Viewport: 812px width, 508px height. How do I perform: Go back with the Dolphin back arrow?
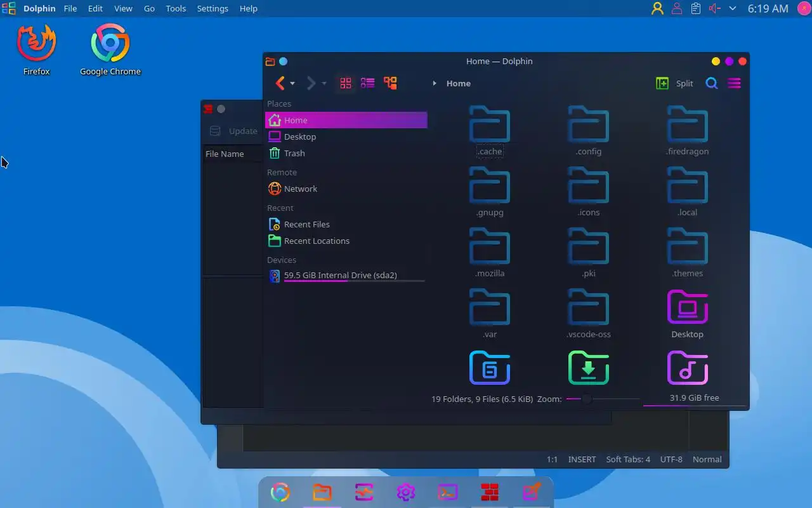[280, 83]
